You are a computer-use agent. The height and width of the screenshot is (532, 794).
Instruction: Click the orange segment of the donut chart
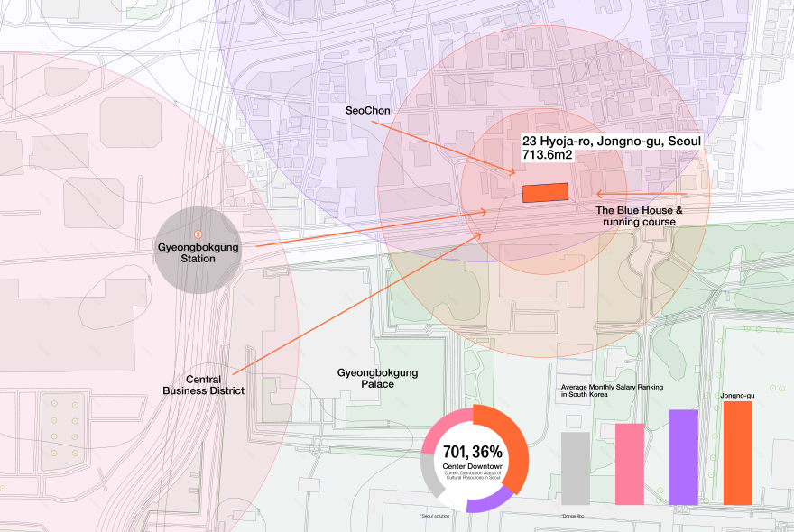[x=512, y=441]
